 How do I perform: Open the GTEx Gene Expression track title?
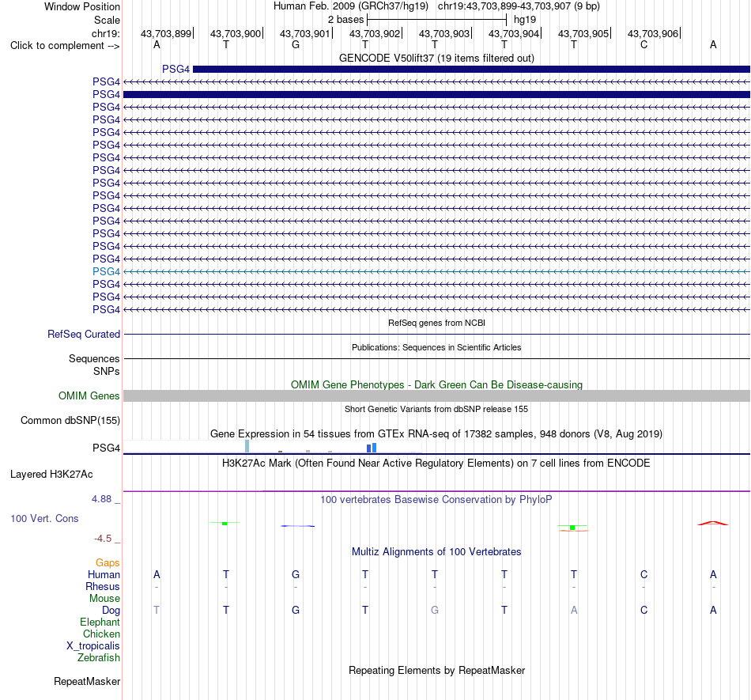pos(436,433)
